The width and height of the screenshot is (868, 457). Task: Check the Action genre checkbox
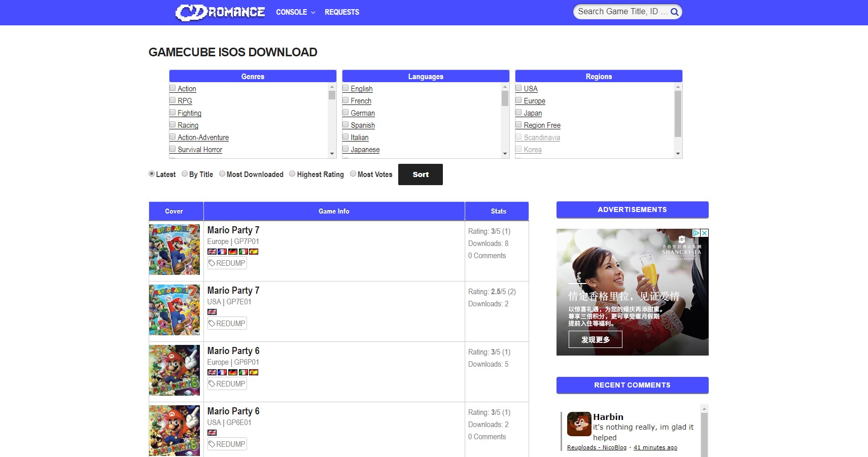(x=172, y=88)
